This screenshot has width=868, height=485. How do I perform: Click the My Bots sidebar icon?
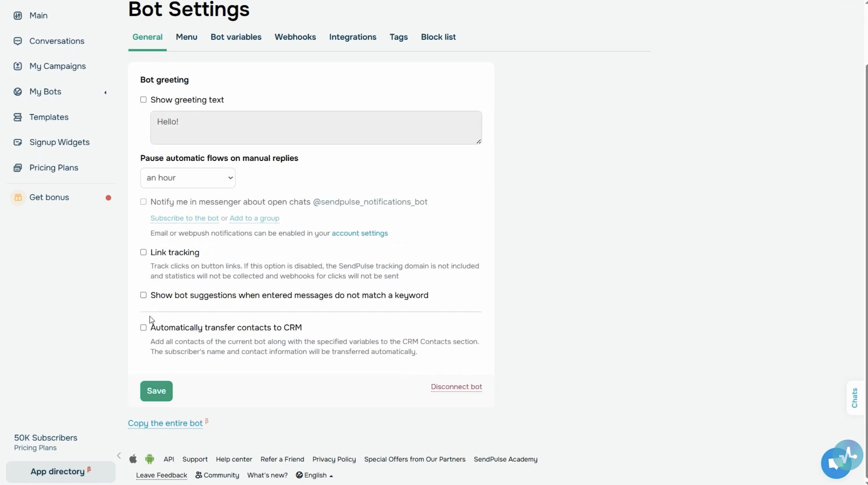point(18,92)
